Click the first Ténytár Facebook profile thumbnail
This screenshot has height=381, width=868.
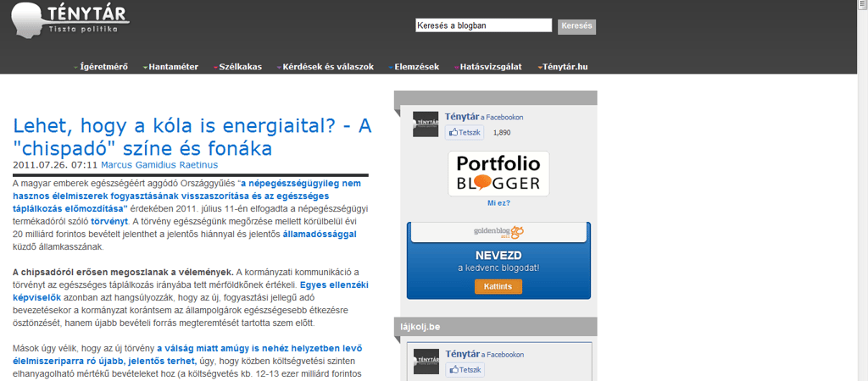tap(426, 124)
